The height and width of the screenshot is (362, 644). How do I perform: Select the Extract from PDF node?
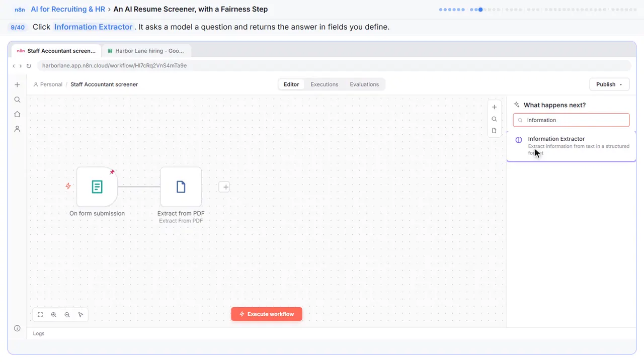point(181,187)
